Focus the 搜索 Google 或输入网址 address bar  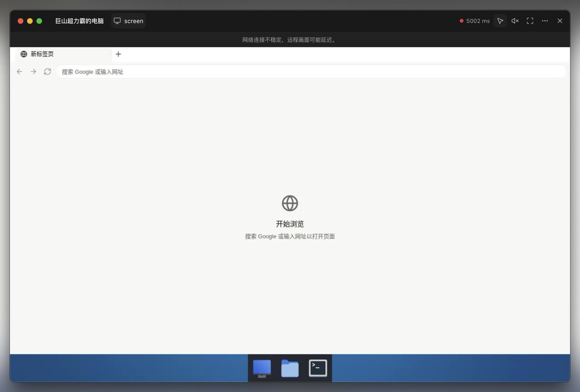(x=311, y=71)
